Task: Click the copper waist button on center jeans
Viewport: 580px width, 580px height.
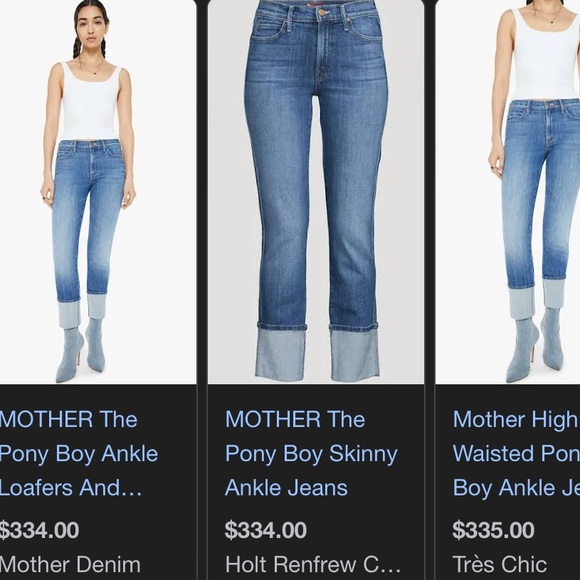Action: coord(322,12)
